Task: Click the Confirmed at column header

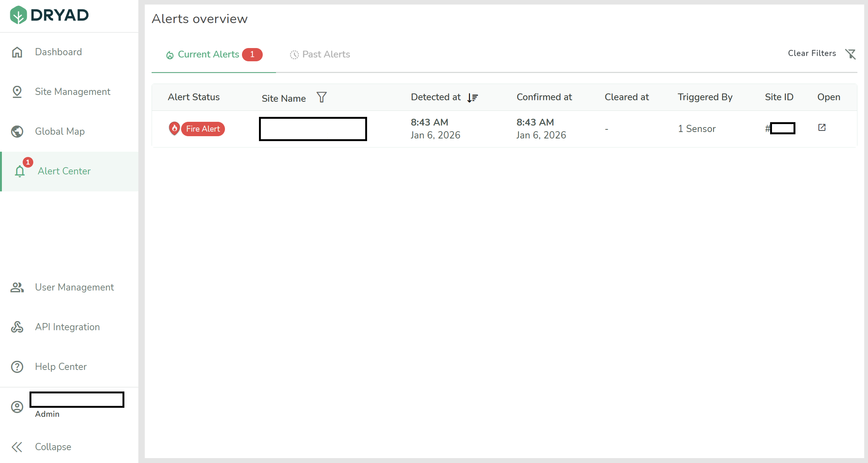Action: pyautogui.click(x=544, y=97)
